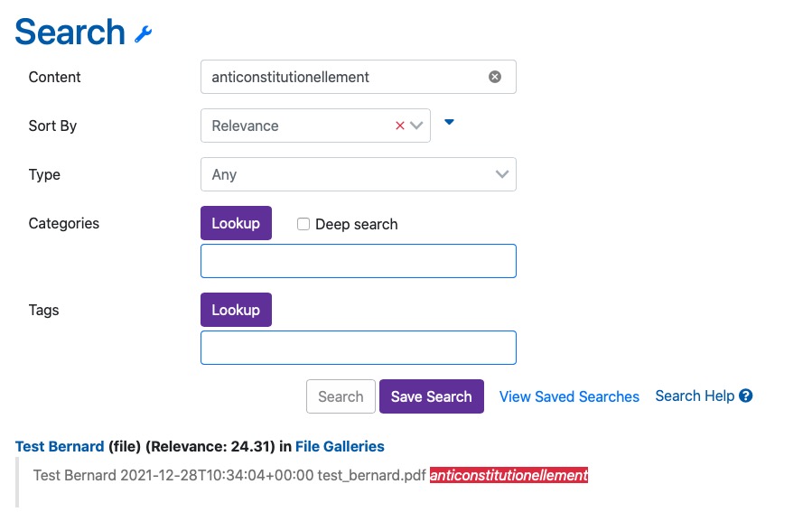Go to File Galleries link
Viewport: 812px width, 512px height.
click(340, 446)
